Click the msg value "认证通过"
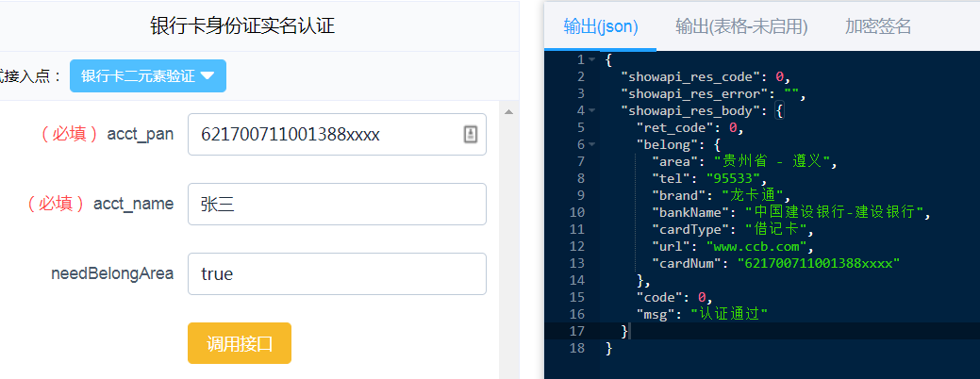980x379 pixels. [729, 314]
